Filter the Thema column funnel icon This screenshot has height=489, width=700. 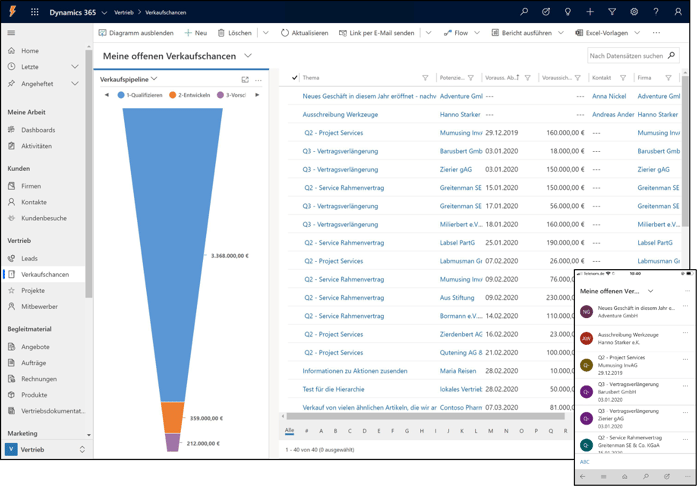(425, 78)
